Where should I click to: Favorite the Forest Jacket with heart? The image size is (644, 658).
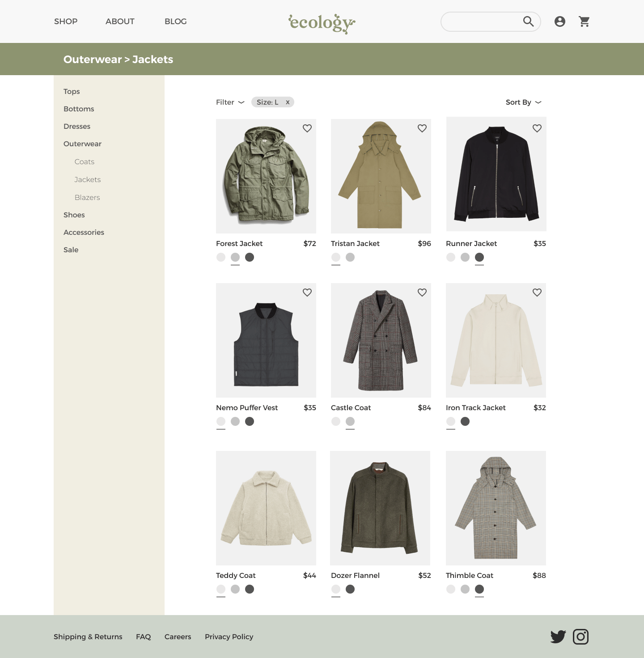pos(307,128)
